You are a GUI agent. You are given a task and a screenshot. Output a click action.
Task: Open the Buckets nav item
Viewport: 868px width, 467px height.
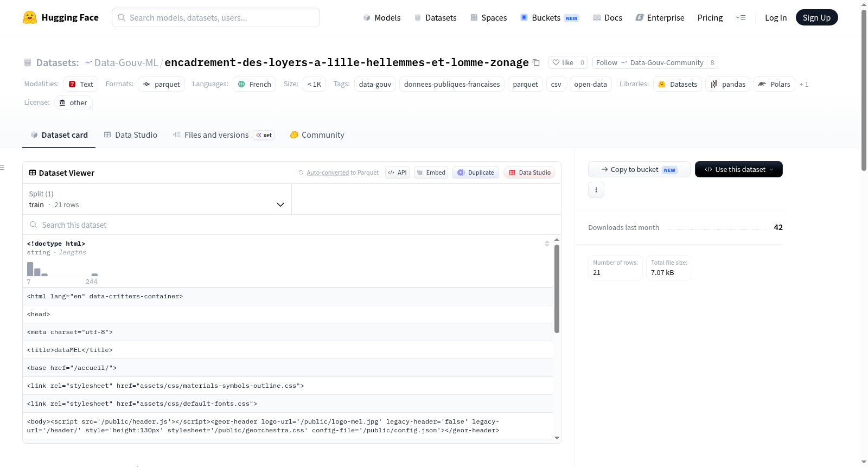[x=550, y=17]
